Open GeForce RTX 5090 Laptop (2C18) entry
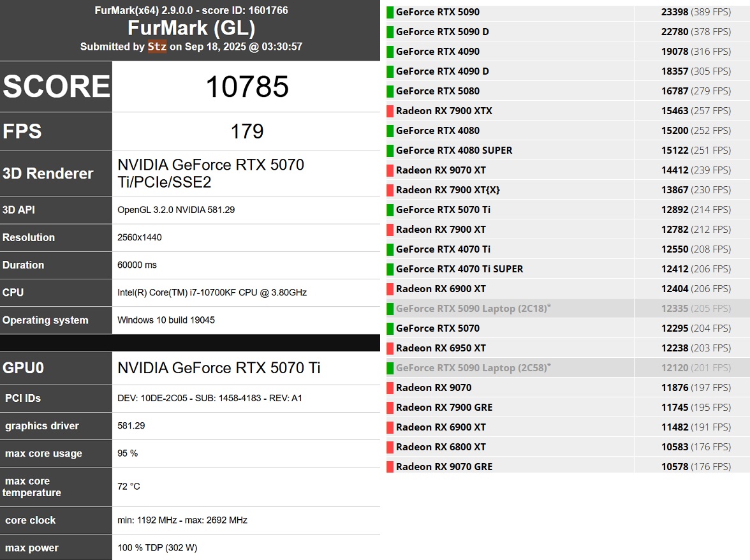Image resolution: width=750 pixels, height=560 pixels. pos(473,309)
